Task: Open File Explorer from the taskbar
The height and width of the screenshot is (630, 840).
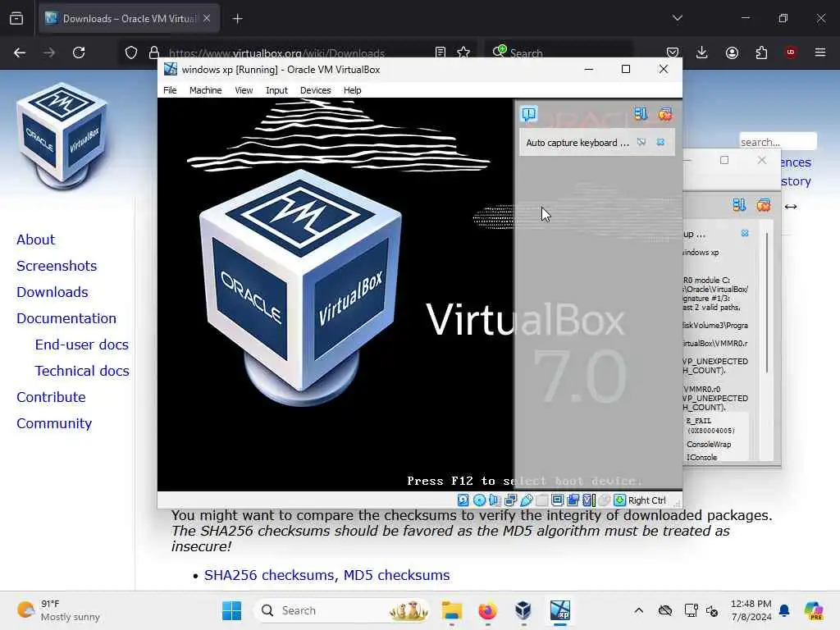Action: pyautogui.click(x=452, y=610)
